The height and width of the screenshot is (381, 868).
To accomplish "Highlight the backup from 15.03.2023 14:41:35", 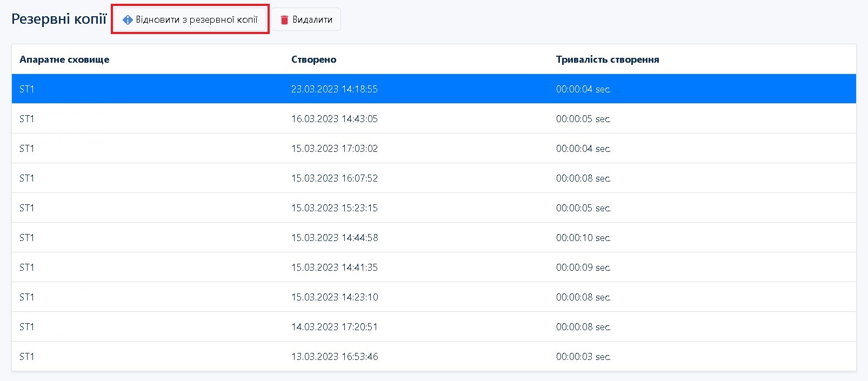I will [334, 268].
